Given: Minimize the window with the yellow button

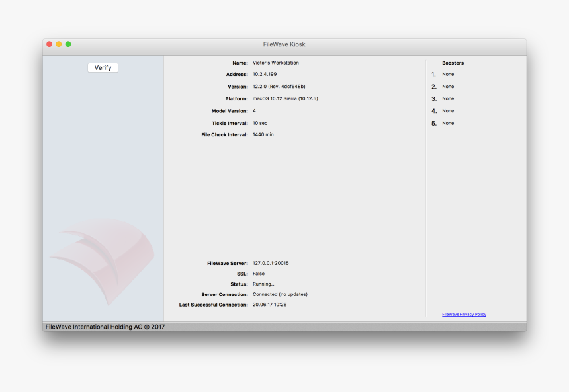Looking at the screenshot, I should [x=59, y=44].
